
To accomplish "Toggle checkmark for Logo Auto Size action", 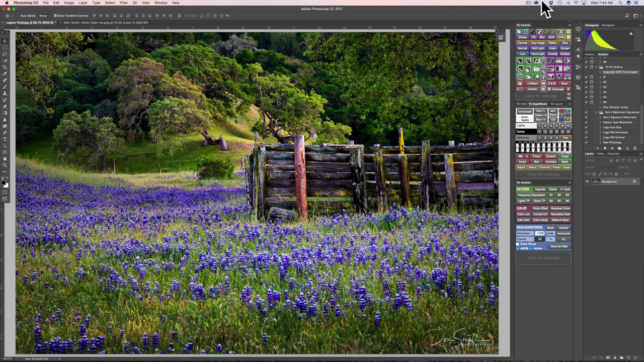I will pos(586,127).
